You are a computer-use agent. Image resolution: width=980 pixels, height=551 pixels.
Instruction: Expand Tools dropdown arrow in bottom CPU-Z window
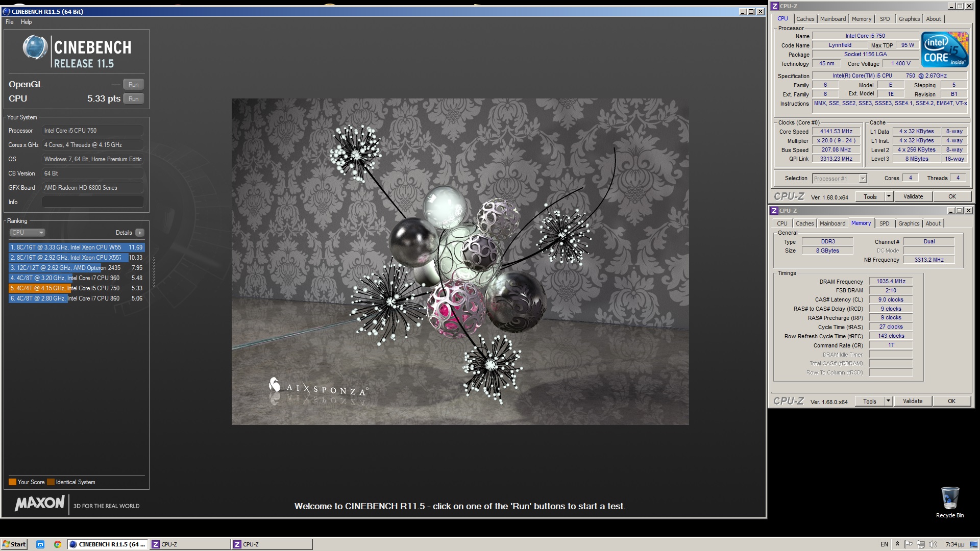click(x=888, y=402)
